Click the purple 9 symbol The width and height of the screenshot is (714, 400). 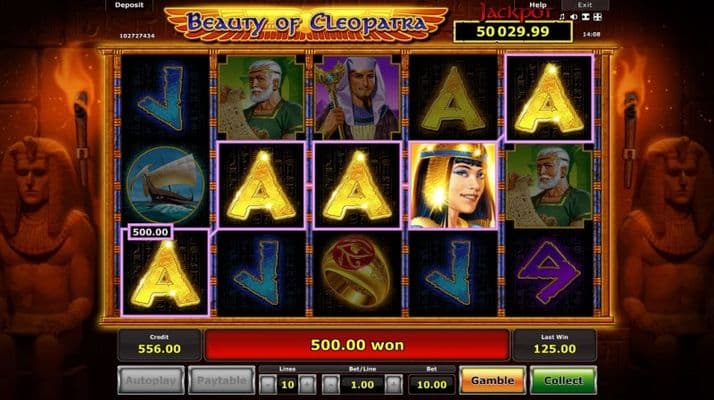[549, 273]
